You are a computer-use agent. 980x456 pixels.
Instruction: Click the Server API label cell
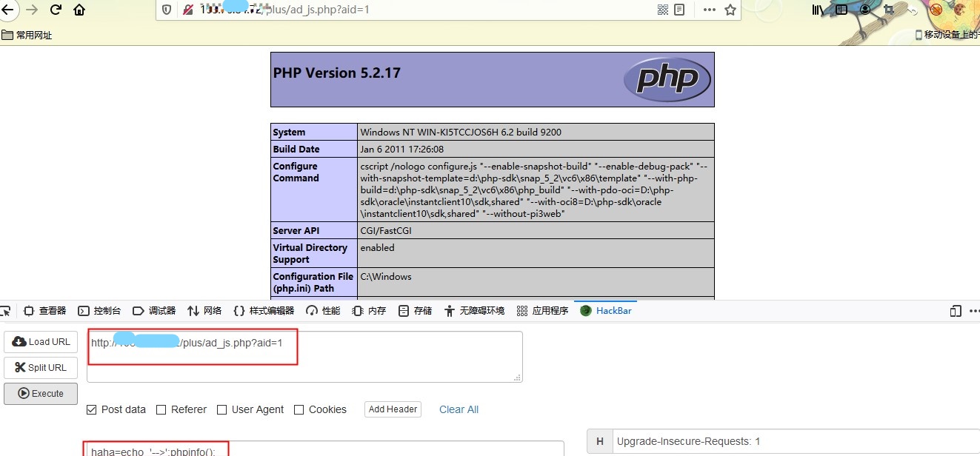313,230
